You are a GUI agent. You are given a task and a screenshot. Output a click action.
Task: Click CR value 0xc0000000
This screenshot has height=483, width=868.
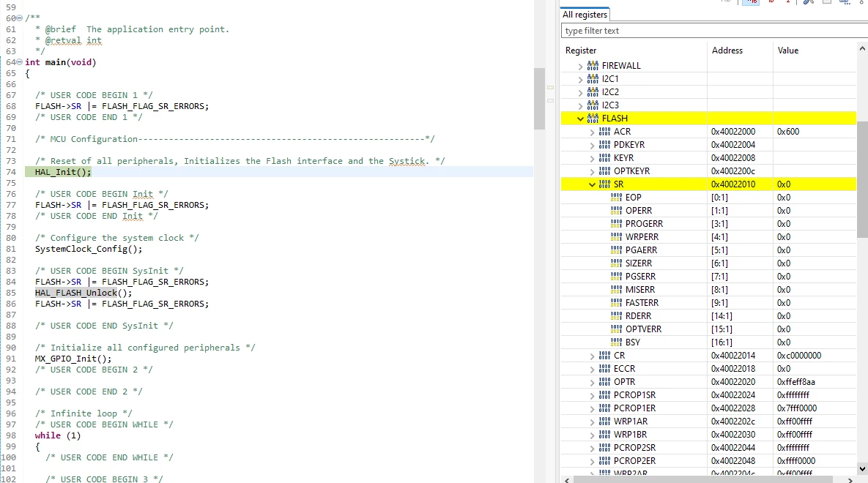pyautogui.click(x=799, y=355)
